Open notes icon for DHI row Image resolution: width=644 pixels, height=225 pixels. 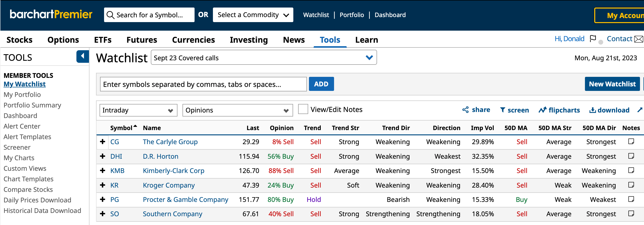coord(631,156)
